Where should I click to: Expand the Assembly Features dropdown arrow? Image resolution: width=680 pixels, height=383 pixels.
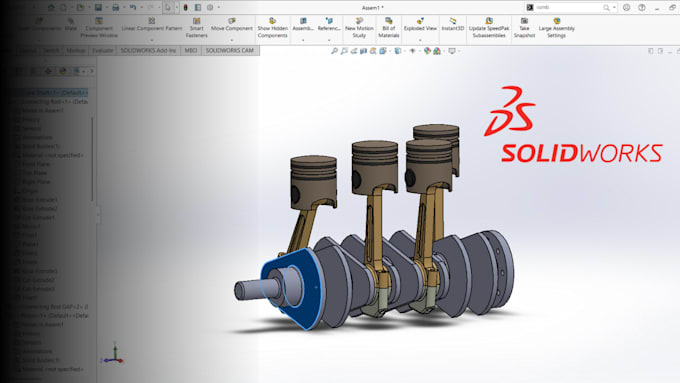pos(303,40)
